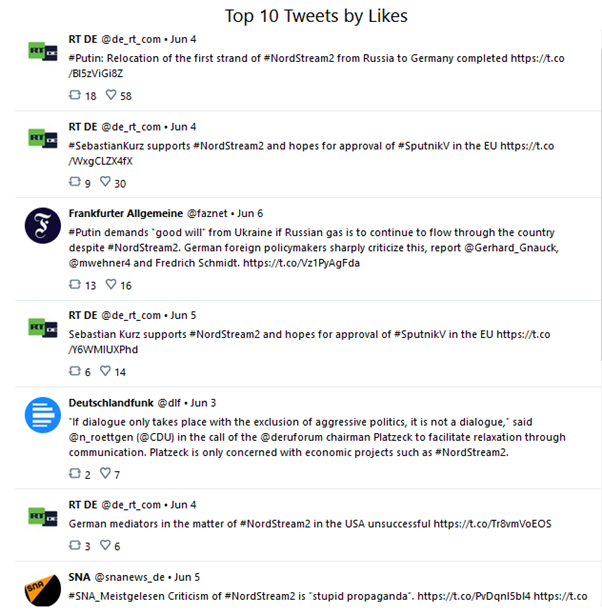Click the SNA orange profile avatar
This screenshot has width=602, height=615.
pos(43,590)
